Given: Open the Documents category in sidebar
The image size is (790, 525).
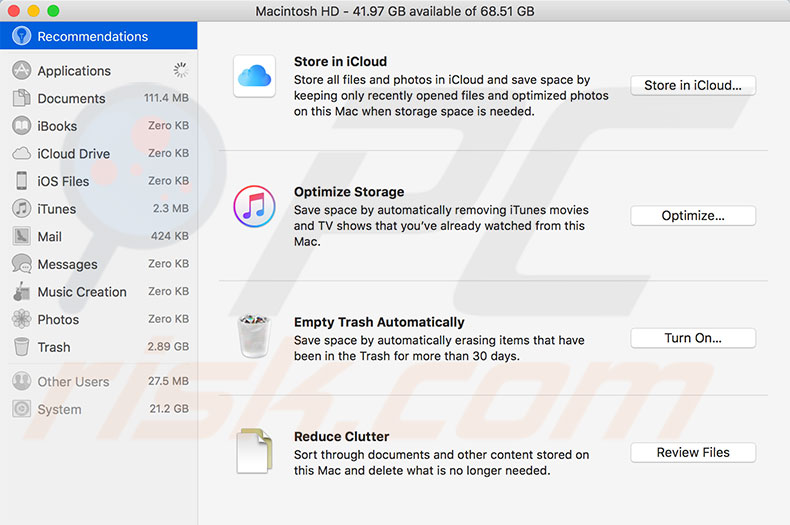Looking at the screenshot, I should click(x=71, y=99).
